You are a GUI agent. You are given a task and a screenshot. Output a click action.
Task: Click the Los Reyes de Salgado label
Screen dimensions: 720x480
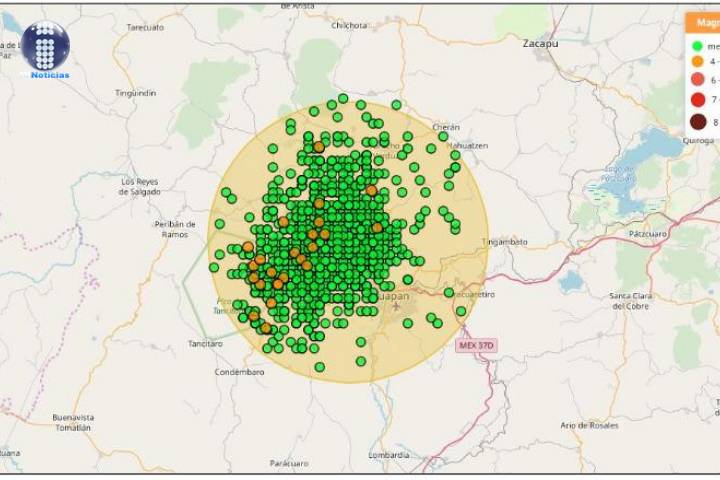(140, 187)
